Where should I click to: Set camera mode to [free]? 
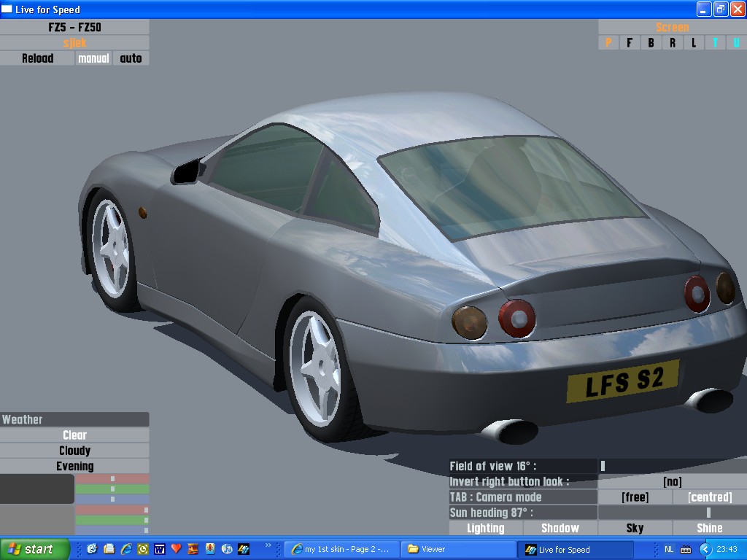pos(635,497)
